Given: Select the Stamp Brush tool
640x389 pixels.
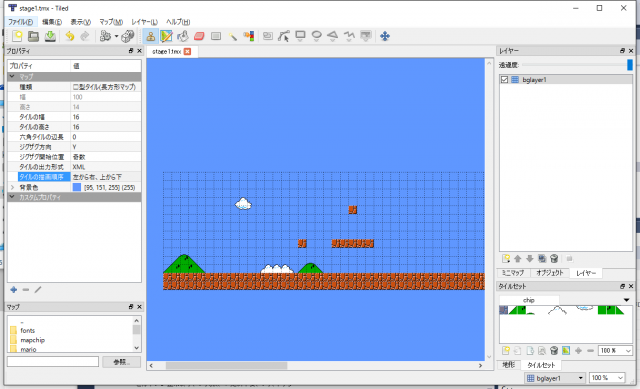Looking at the screenshot, I should click(150, 36).
